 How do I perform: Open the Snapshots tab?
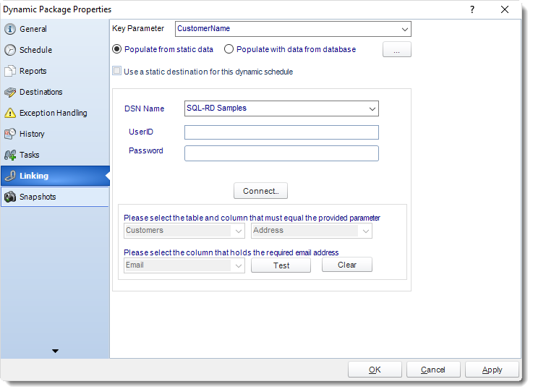(x=55, y=197)
